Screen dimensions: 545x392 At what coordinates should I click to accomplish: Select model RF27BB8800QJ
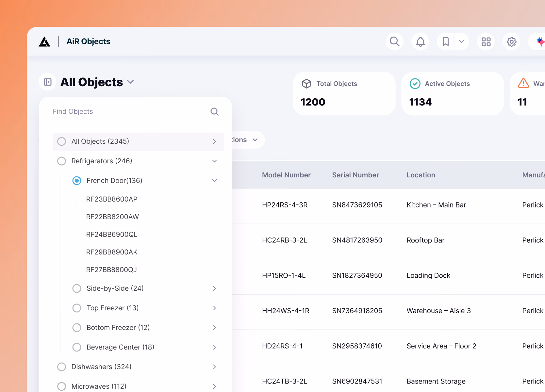pos(111,270)
